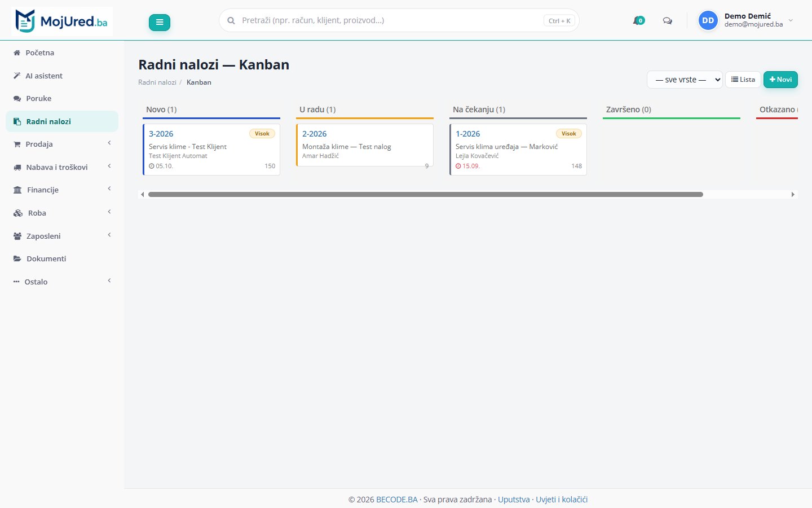Click the Radni nalozi breadcrumb link
The height and width of the screenshot is (508, 812).
click(157, 82)
